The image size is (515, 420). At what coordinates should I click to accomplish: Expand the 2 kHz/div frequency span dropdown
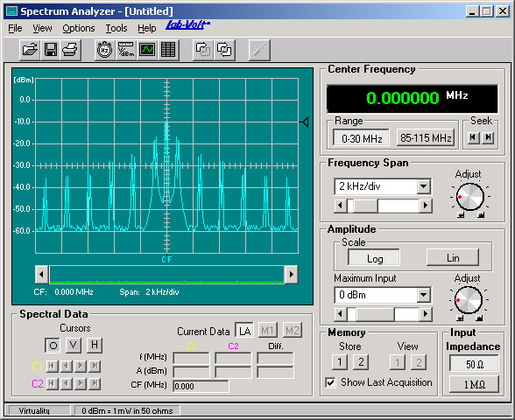(424, 186)
